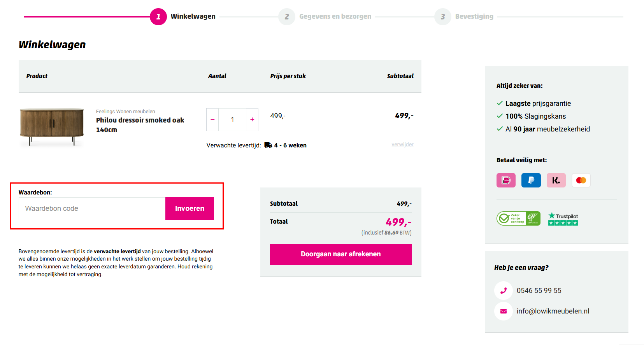Increase quantity with the plus button
The image size is (644, 345).
point(252,119)
